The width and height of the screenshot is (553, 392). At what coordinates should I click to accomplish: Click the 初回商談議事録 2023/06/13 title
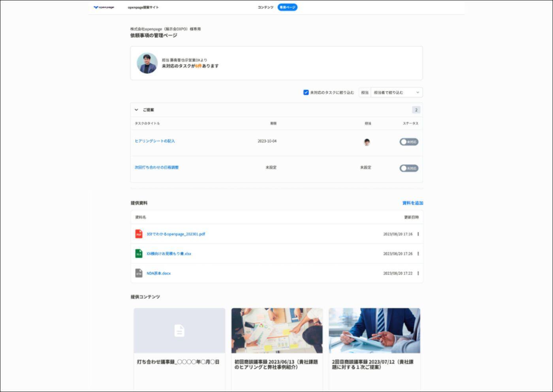(276, 364)
